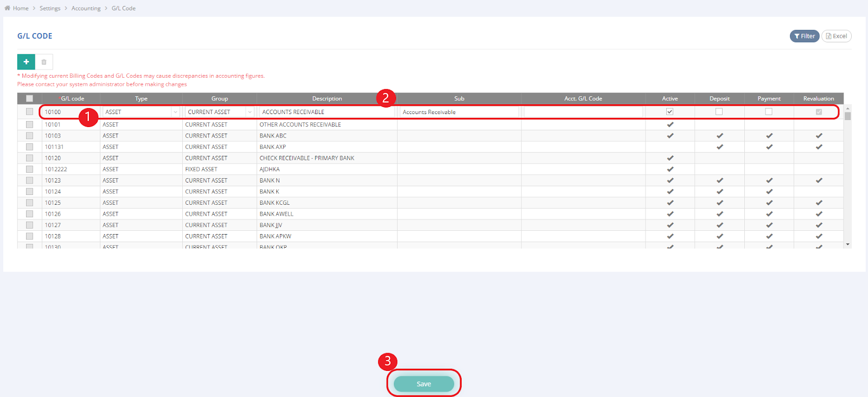Image resolution: width=868 pixels, height=397 pixels.
Task: Open the Filter button
Action: [x=804, y=36]
